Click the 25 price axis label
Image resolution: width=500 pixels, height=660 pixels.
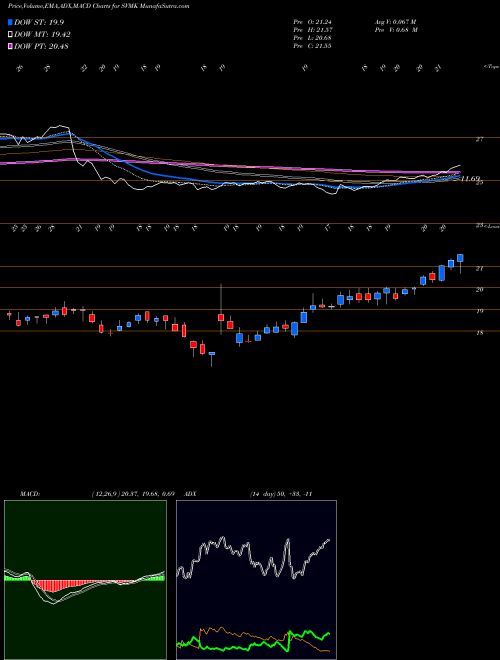(x=479, y=182)
